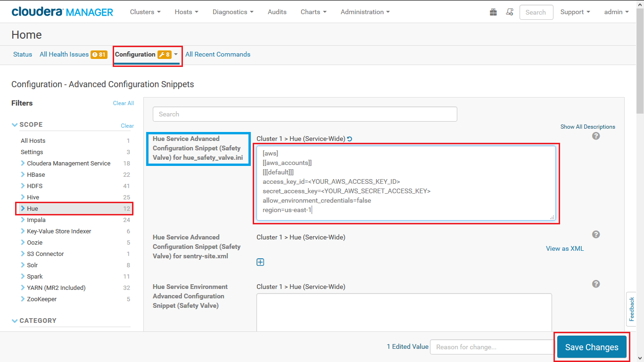Open the Clusters menu
This screenshot has height=362, width=644.
pos(145,12)
